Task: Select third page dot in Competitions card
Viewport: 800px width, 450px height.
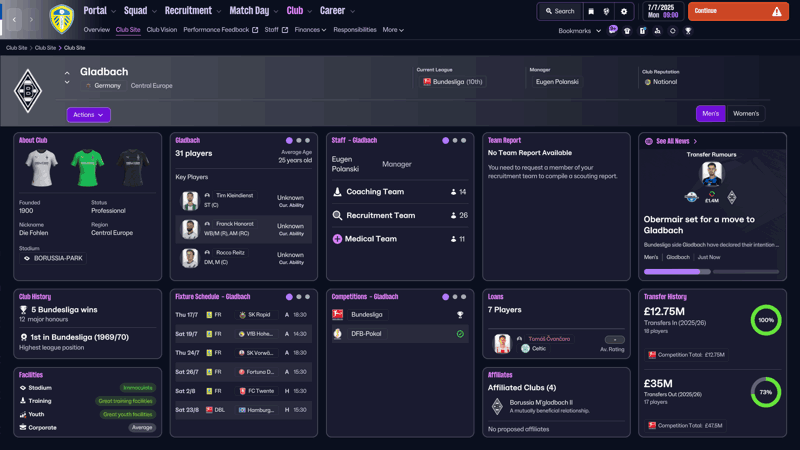Action: point(463,296)
